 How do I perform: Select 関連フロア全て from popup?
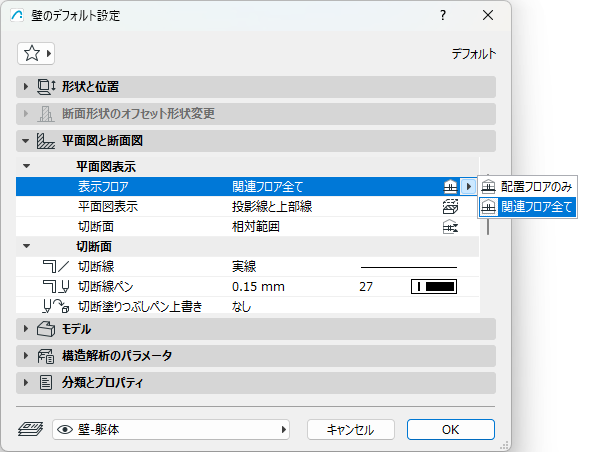click(x=527, y=207)
